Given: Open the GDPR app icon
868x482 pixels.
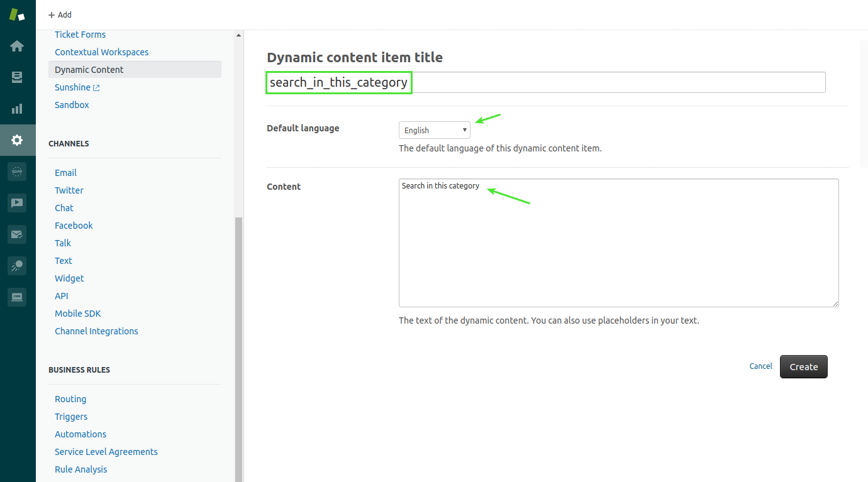Looking at the screenshot, I should tap(17, 172).
